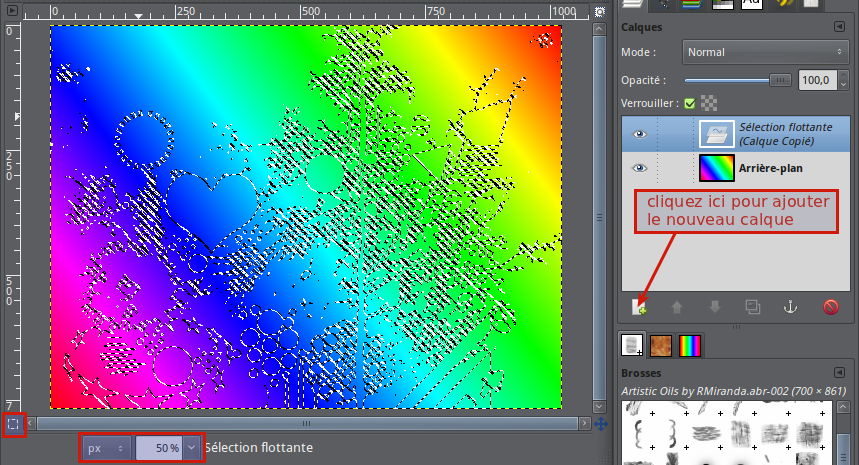
Task: Anchor the floating layer with anchor icon
Action: point(790,307)
